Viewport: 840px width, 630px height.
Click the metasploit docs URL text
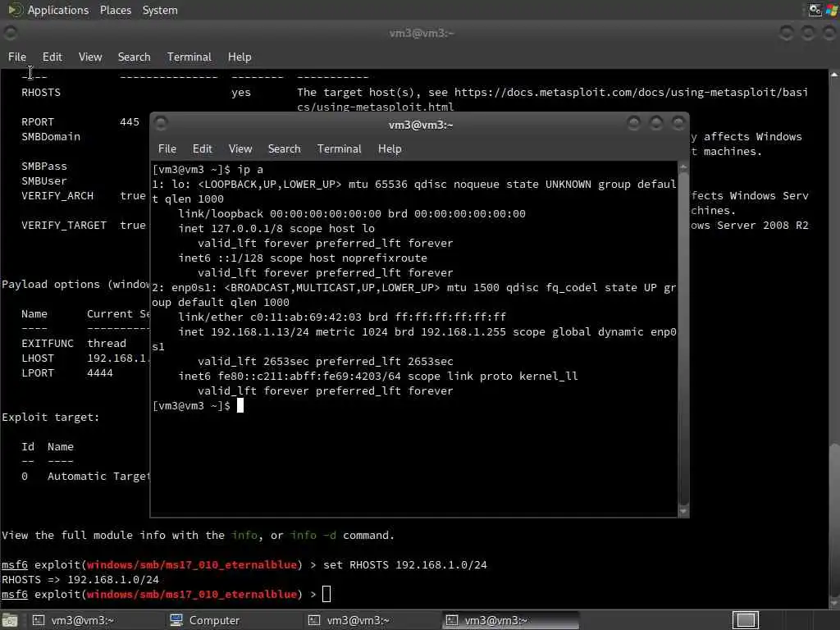pyautogui.click(x=631, y=92)
